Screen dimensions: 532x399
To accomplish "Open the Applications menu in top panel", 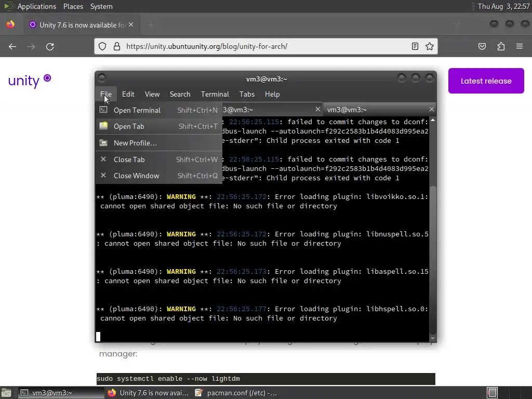I will (37, 6).
